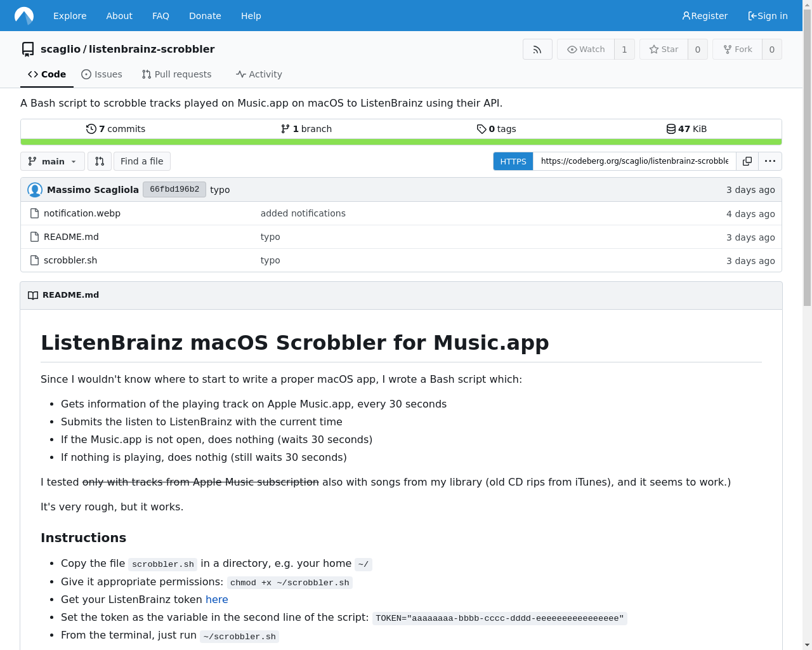The width and height of the screenshot is (812, 650).
Task: Open the notification.webp file
Action: [82, 213]
